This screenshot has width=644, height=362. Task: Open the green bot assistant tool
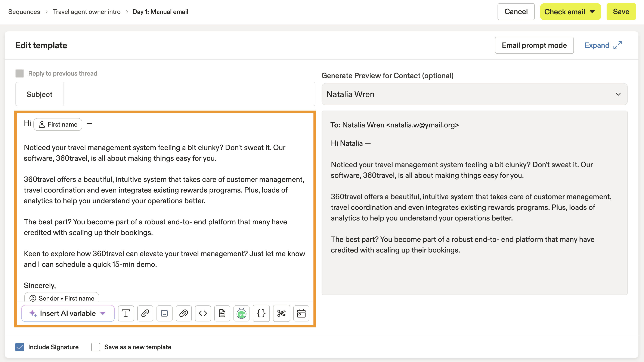(x=241, y=313)
